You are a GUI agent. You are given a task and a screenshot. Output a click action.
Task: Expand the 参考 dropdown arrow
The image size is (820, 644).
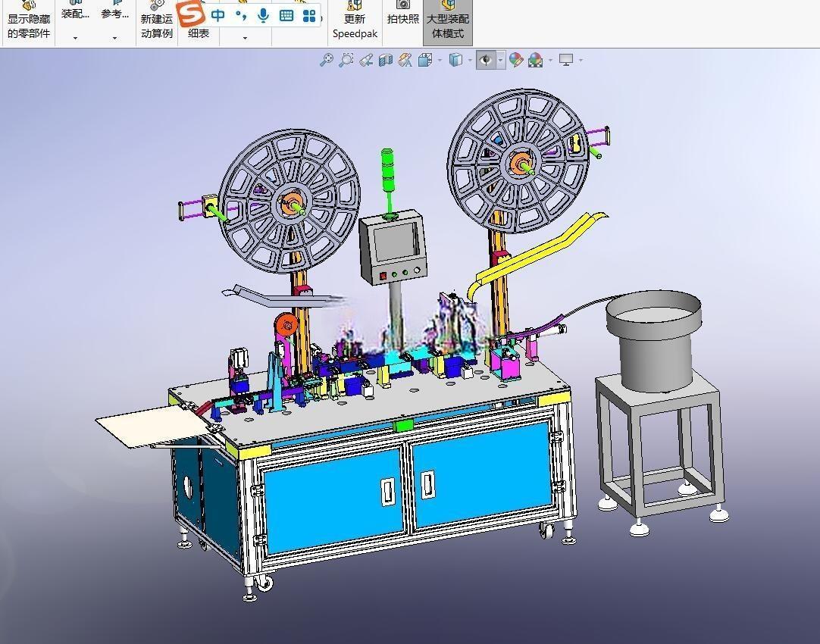114,38
